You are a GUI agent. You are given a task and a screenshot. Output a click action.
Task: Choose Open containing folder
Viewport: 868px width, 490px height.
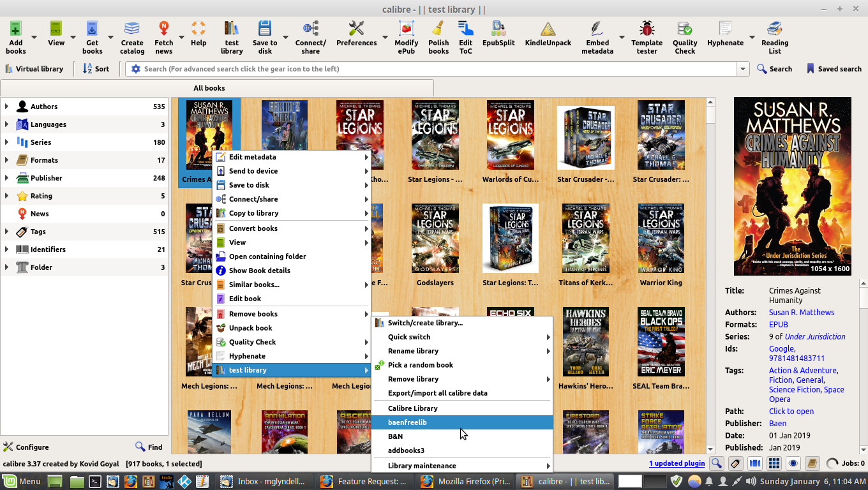[x=292, y=256]
